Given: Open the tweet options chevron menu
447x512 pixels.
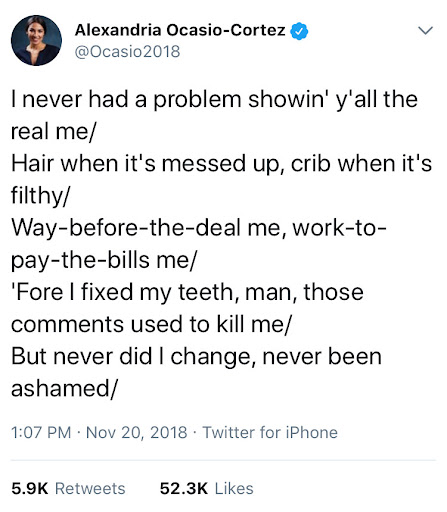Looking at the screenshot, I should (425, 31).
